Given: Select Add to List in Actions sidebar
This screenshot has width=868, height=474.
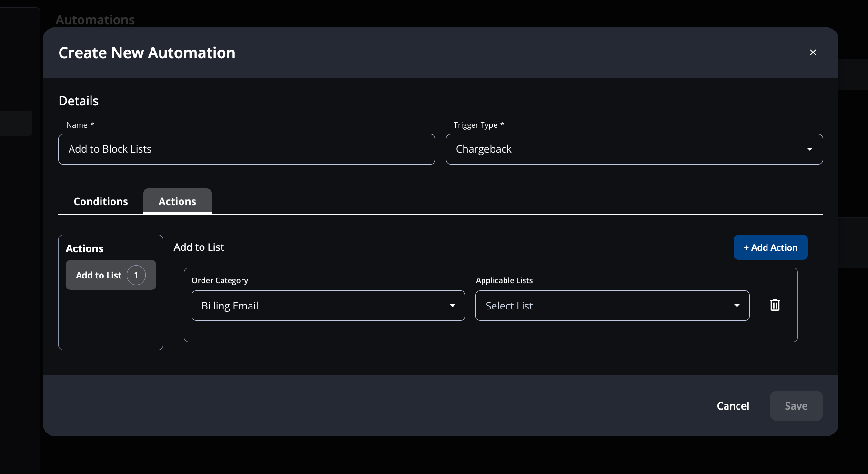Looking at the screenshot, I should [111, 275].
